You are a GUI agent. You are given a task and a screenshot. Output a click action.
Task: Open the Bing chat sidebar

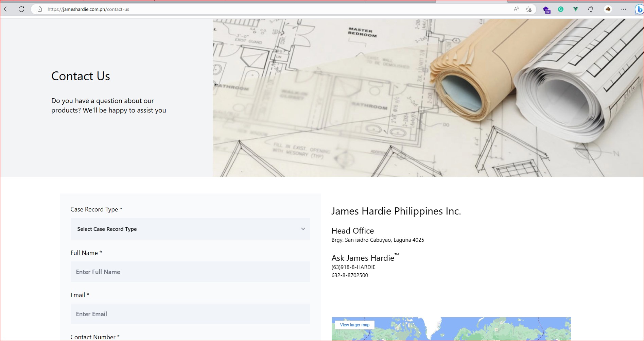(x=639, y=10)
